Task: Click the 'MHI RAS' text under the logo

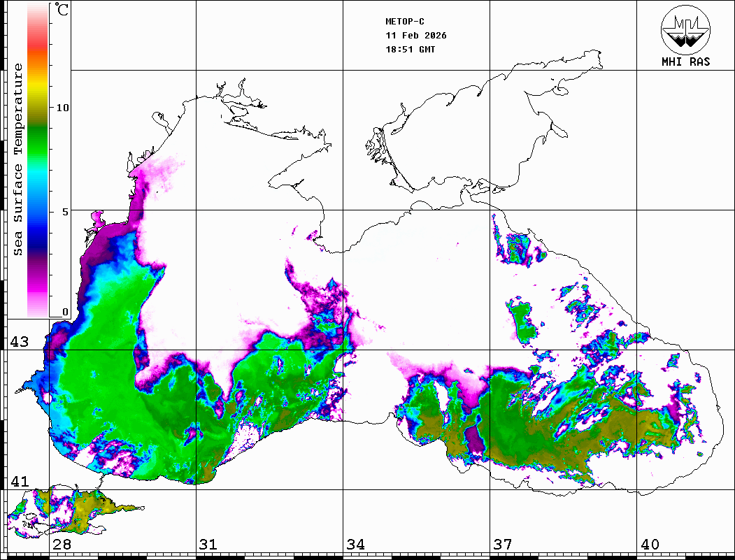Action: click(685, 62)
